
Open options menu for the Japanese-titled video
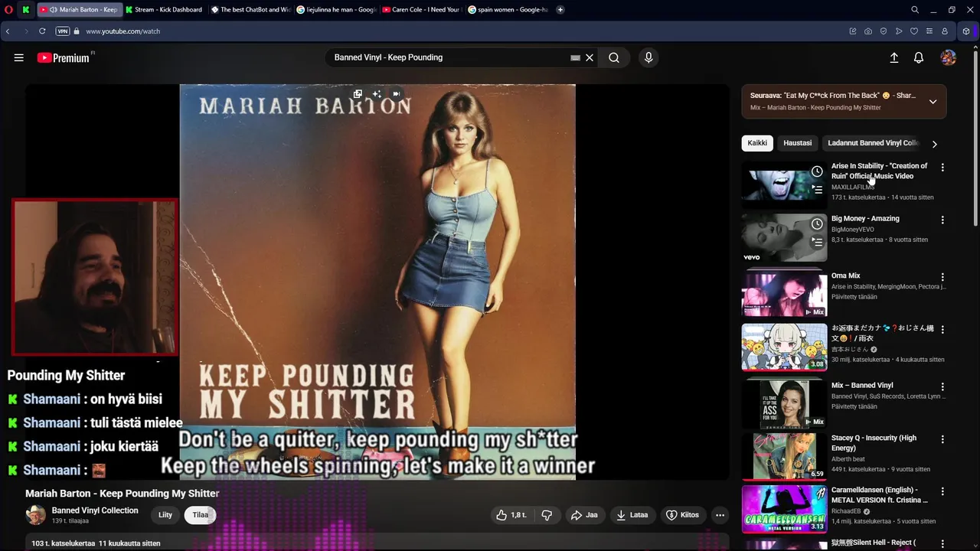coord(942,329)
